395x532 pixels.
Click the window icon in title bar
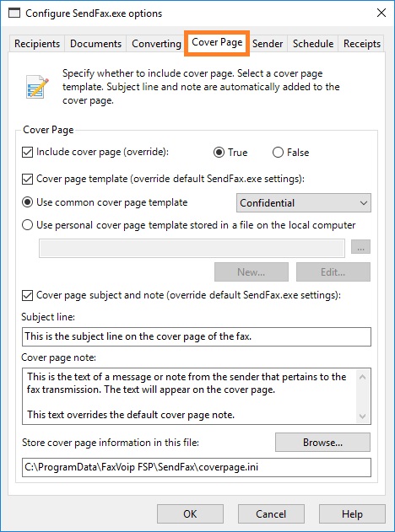[14, 13]
